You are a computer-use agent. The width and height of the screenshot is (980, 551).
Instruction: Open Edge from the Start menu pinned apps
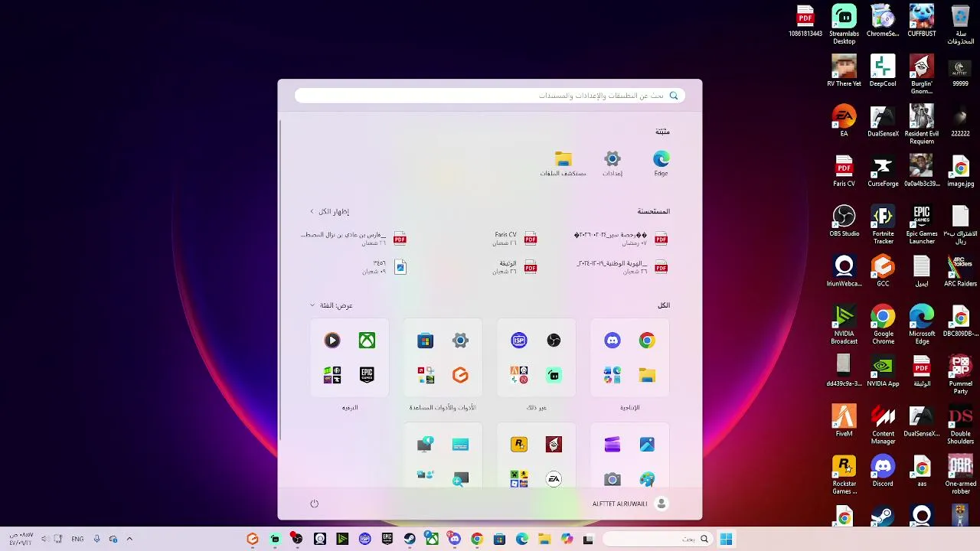pyautogui.click(x=661, y=163)
